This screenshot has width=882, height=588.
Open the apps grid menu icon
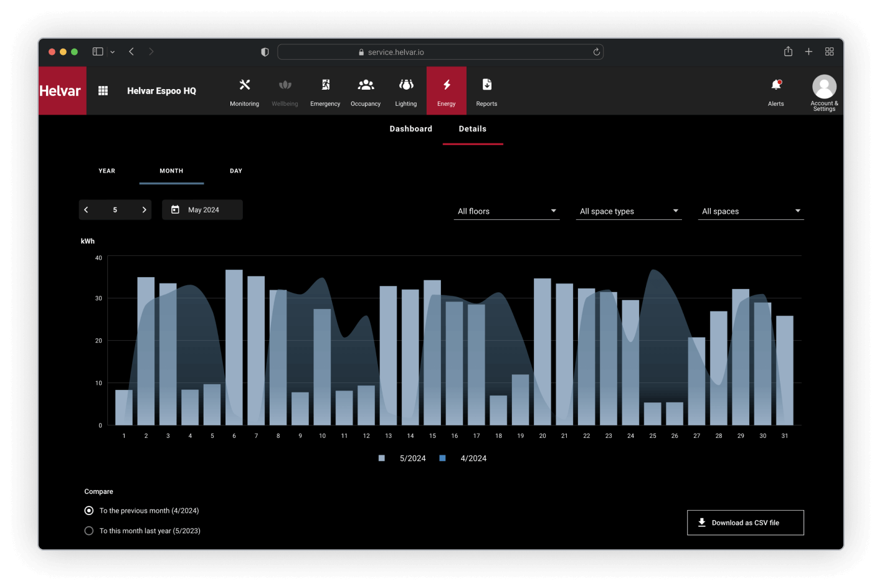(103, 91)
